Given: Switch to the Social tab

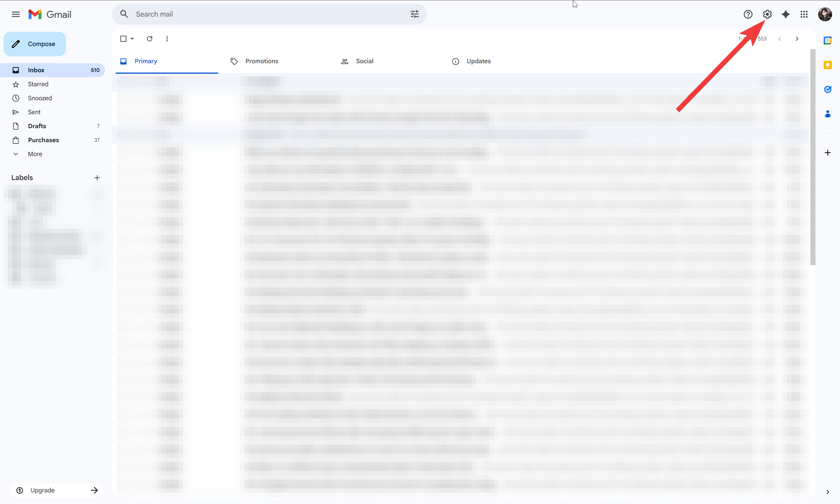Looking at the screenshot, I should coord(364,61).
